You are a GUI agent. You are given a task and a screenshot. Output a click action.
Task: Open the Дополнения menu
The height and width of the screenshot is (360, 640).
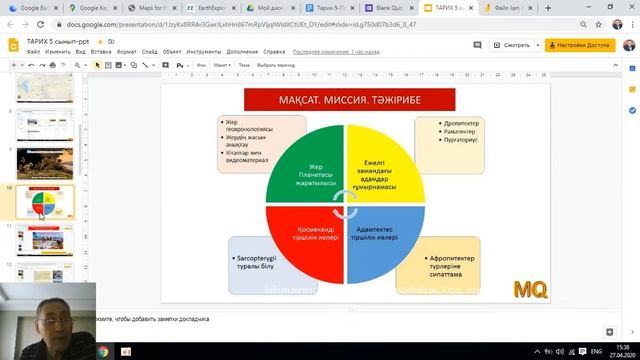click(242, 52)
